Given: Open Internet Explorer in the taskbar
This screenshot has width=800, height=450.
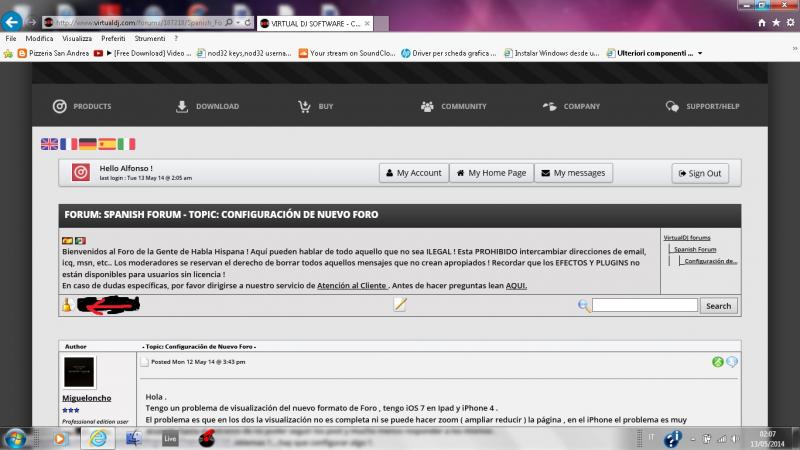Looking at the screenshot, I should tap(98, 439).
